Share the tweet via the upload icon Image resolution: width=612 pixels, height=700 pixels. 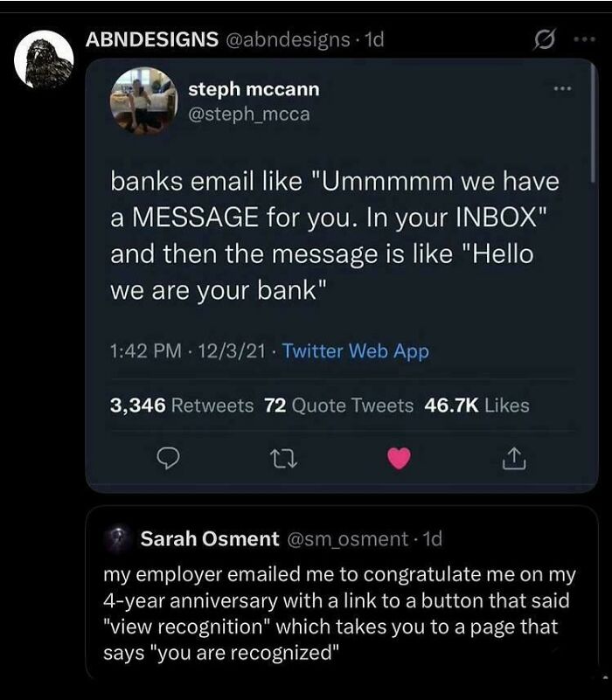[x=516, y=457]
